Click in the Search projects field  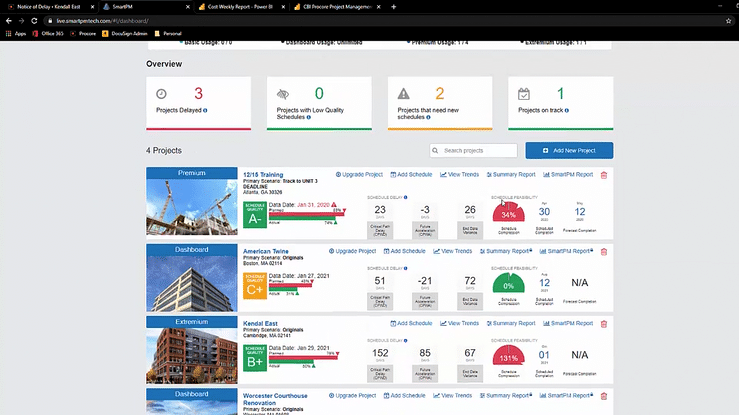tap(473, 150)
